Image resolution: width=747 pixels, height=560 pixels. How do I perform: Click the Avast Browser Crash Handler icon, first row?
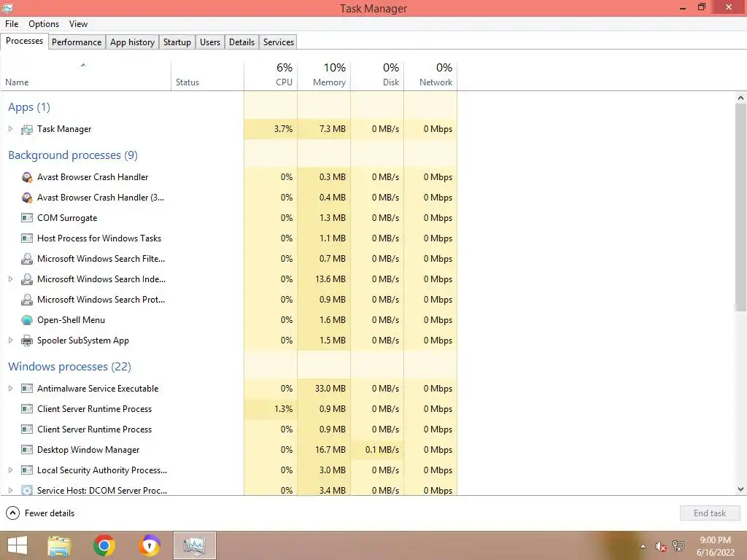27,177
